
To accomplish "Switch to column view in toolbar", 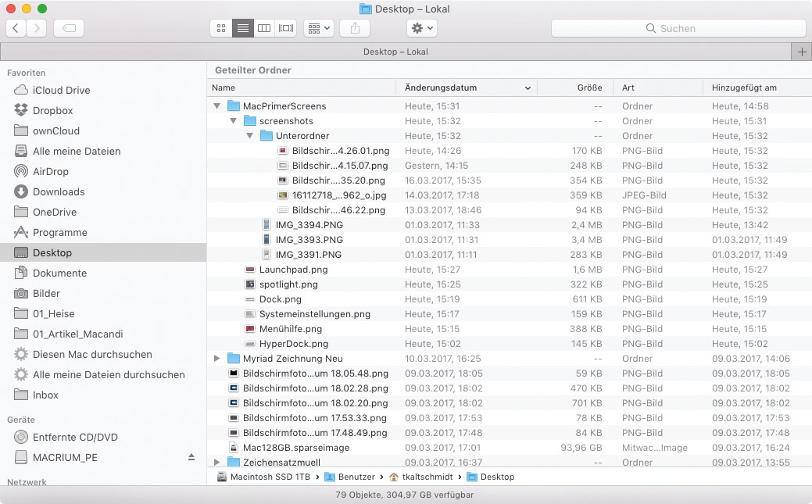I will point(264,28).
